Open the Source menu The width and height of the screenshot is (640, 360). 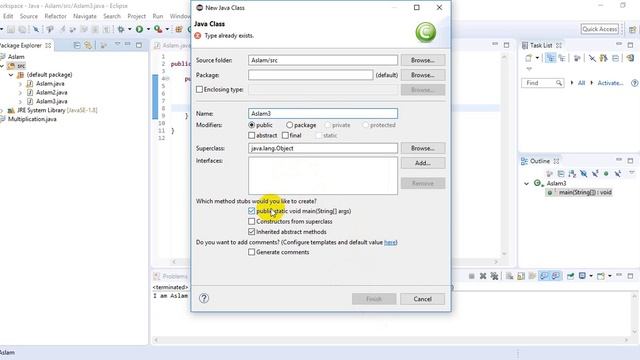click(x=29, y=16)
